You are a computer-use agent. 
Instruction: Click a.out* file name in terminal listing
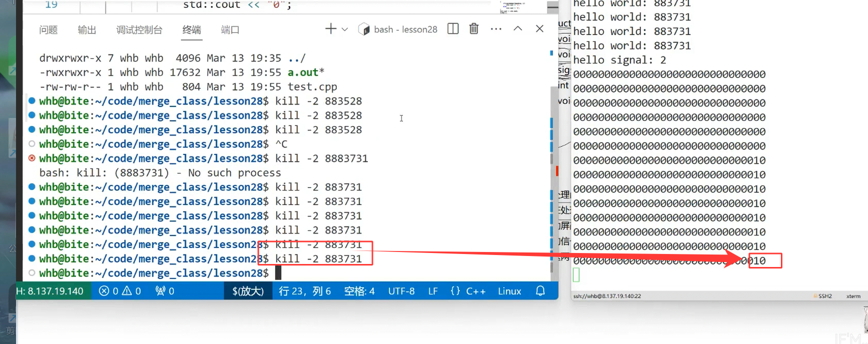point(306,72)
